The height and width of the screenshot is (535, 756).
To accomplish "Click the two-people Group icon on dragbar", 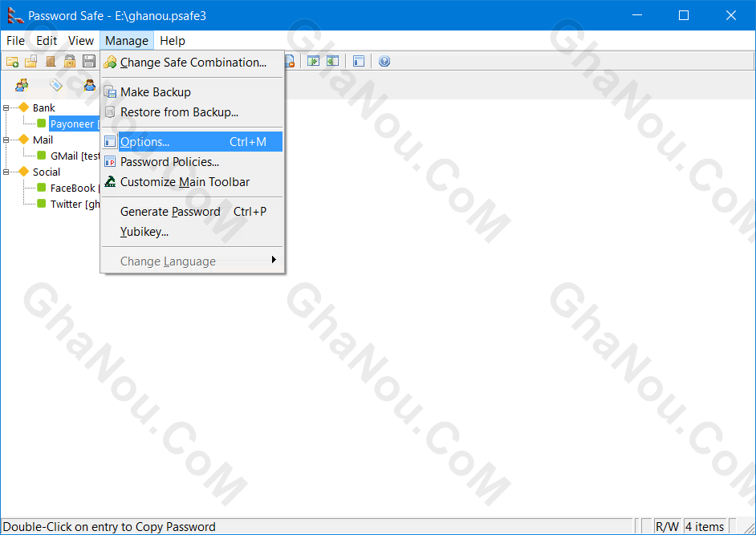I will pyautogui.click(x=22, y=85).
